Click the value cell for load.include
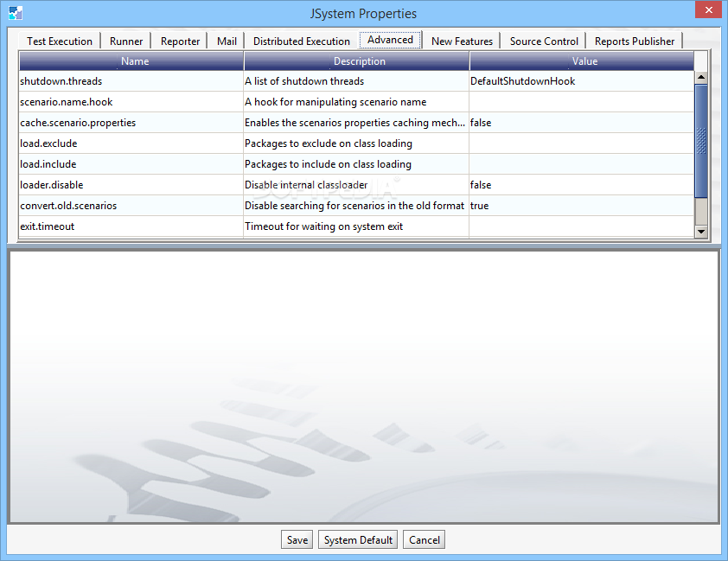Image resolution: width=728 pixels, height=561 pixels. pos(582,164)
